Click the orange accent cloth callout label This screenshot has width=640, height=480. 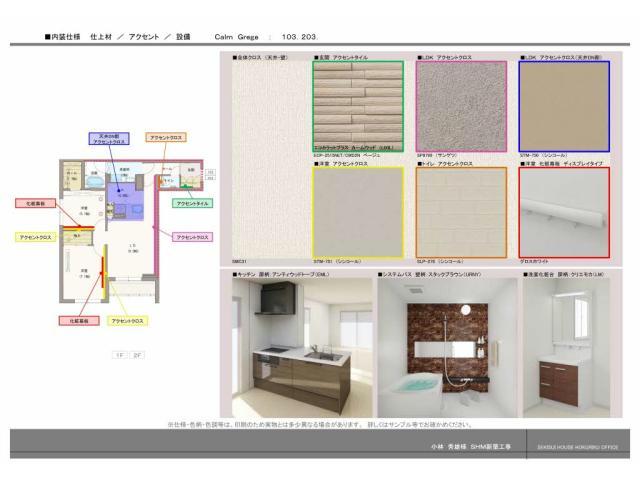[x=165, y=136]
